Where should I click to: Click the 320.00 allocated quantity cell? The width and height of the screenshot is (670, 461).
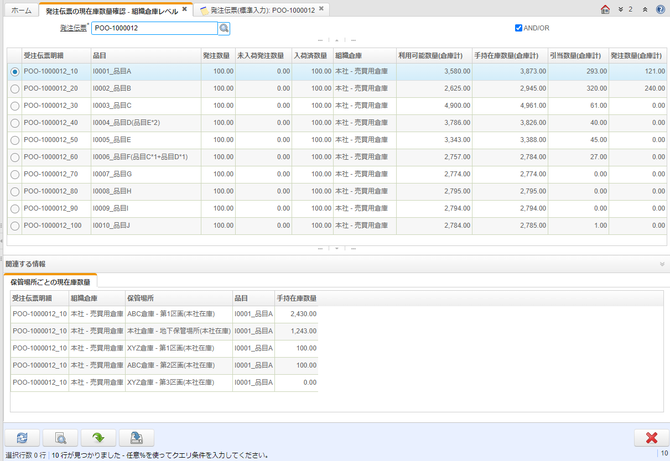(579, 89)
